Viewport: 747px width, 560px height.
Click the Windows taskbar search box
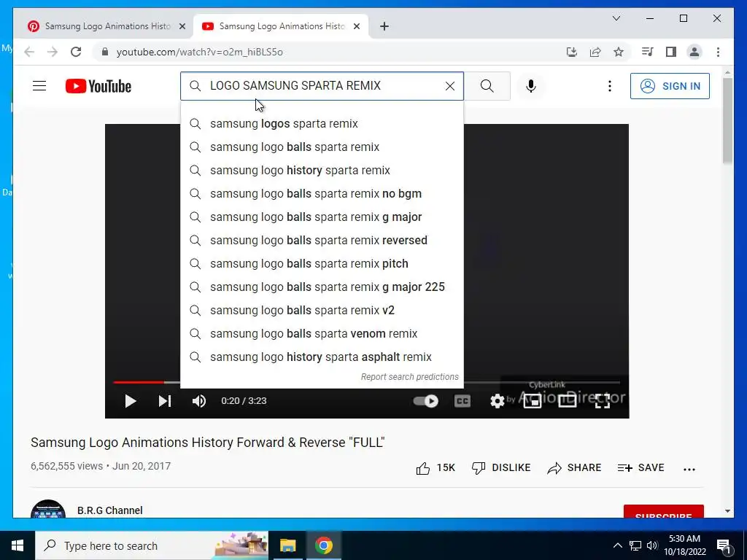point(152,545)
